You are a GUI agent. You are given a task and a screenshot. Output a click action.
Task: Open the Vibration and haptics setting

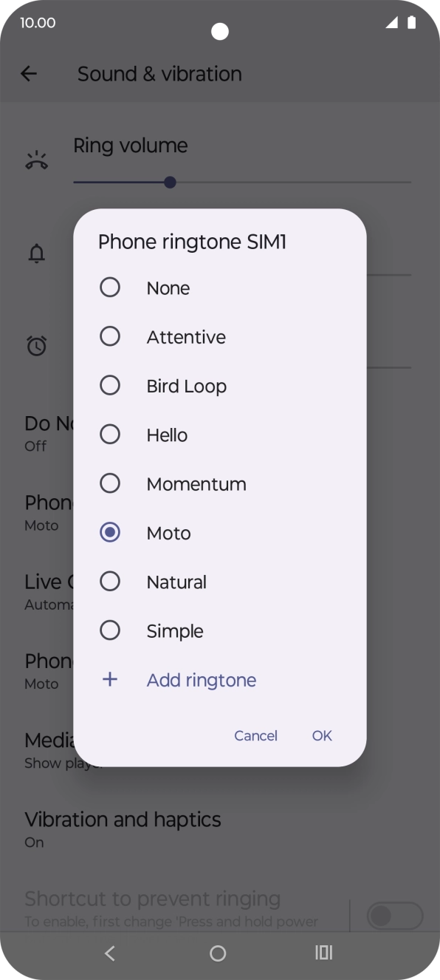[x=123, y=828]
